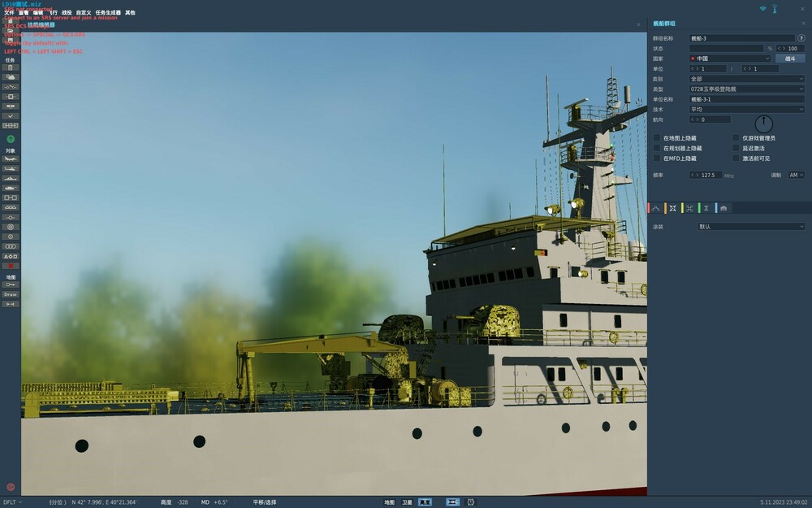Click the red X delete tool
812x508 pixels.
[x=11, y=266]
